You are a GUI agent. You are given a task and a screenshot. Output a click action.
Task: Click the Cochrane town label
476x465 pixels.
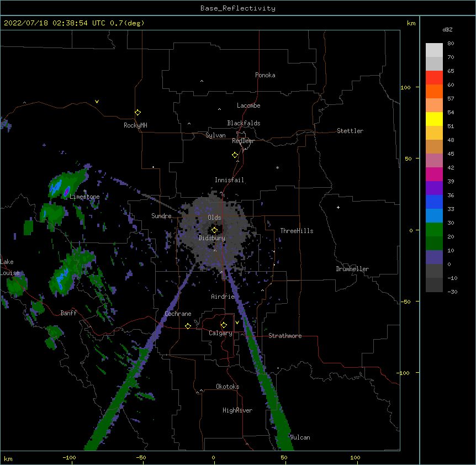click(178, 314)
